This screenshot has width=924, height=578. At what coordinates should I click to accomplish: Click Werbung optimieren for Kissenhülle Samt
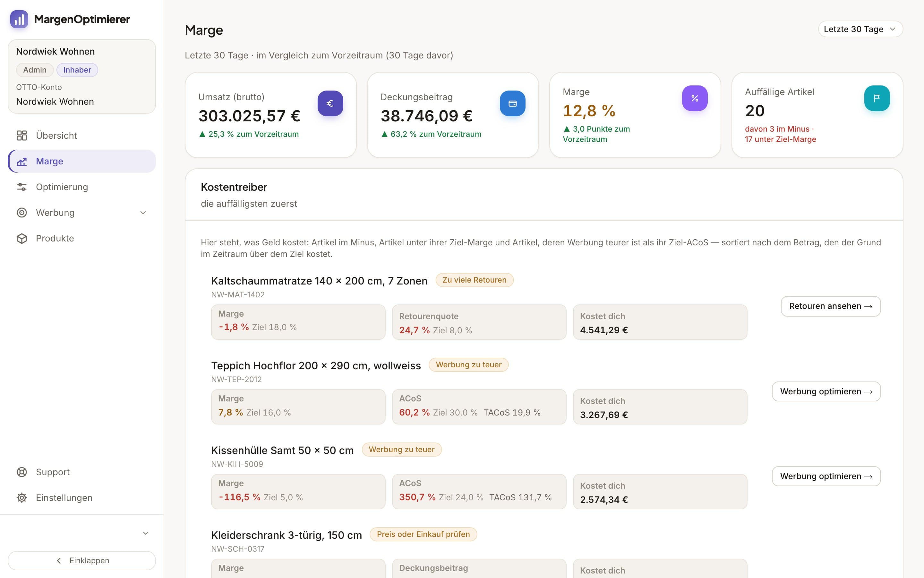[826, 476]
